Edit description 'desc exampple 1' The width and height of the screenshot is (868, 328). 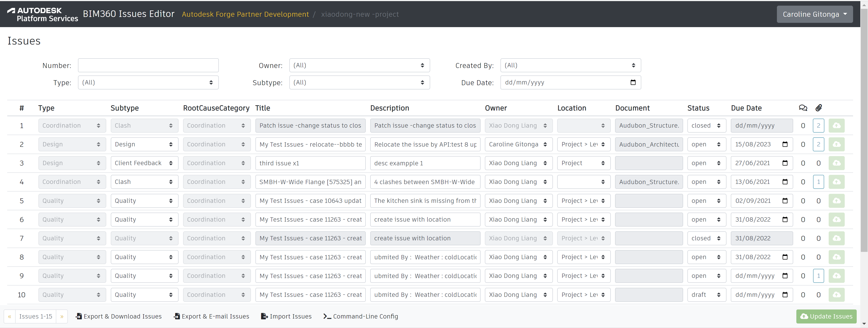tap(425, 163)
